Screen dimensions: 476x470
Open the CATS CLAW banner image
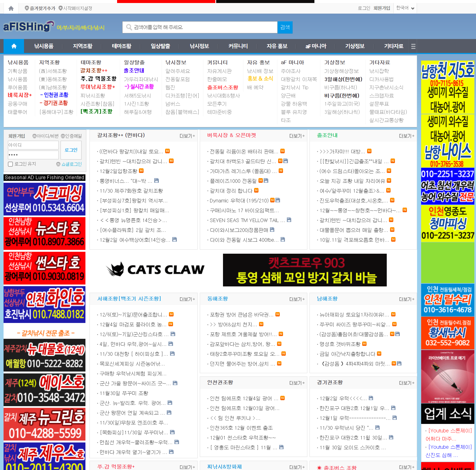[155, 270]
